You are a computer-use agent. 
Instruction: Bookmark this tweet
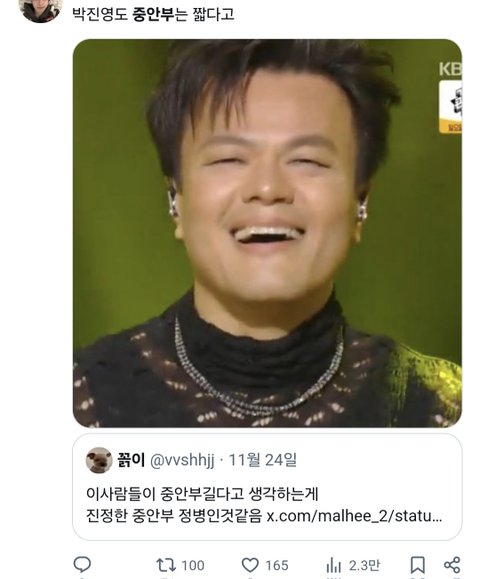(418, 565)
